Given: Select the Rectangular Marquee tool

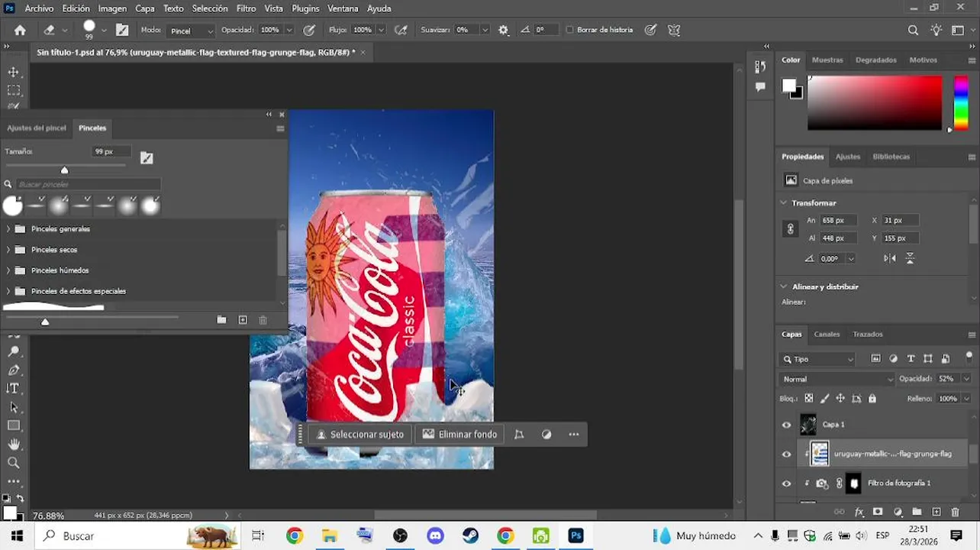Looking at the screenshot, I should [14, 90].
